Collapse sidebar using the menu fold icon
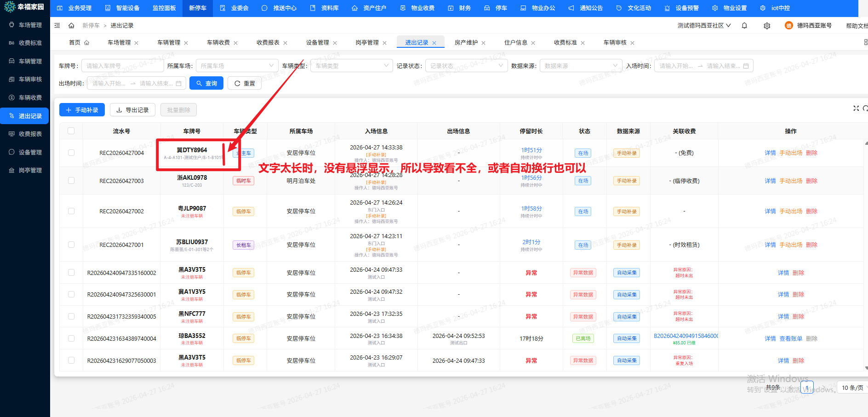Image resolution: width=868 pixels, height=417 pixels. (57, 26)
